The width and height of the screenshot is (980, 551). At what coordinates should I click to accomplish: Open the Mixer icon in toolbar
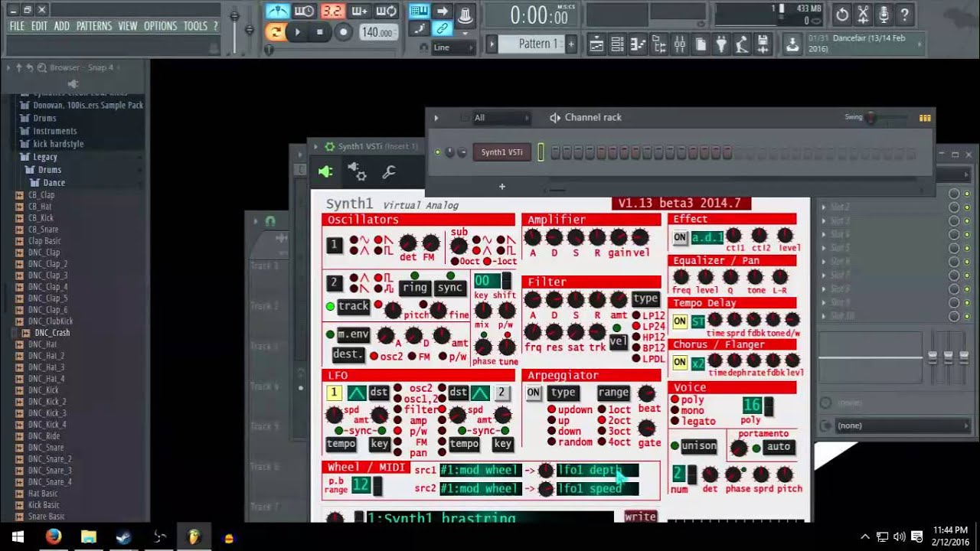680,45
